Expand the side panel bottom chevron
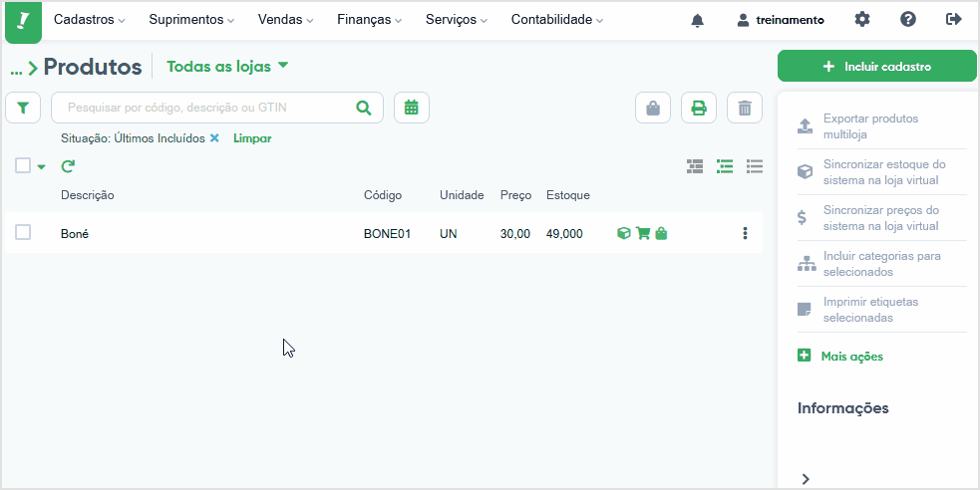The width and height of the screenshot is (980, 490). (x=806, y=479)
